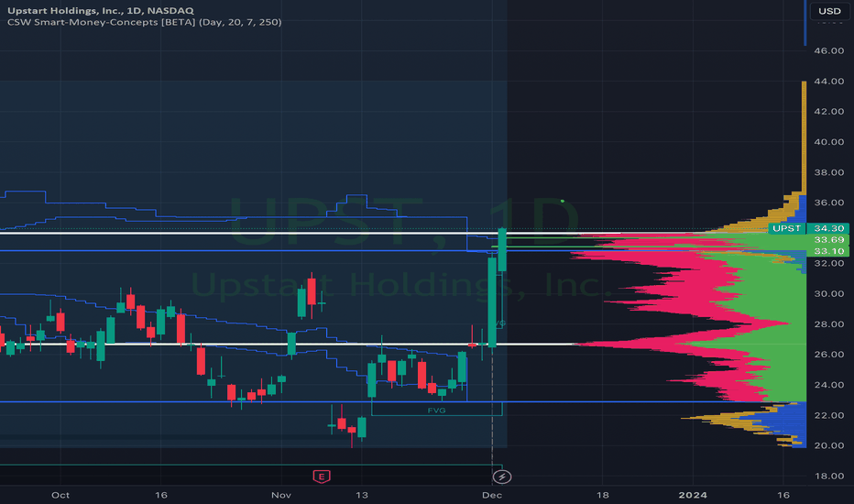This screenshot has width=854, height=504.
Task: Click the 40.00 price axis value
Action: click(x=828, y=142)
